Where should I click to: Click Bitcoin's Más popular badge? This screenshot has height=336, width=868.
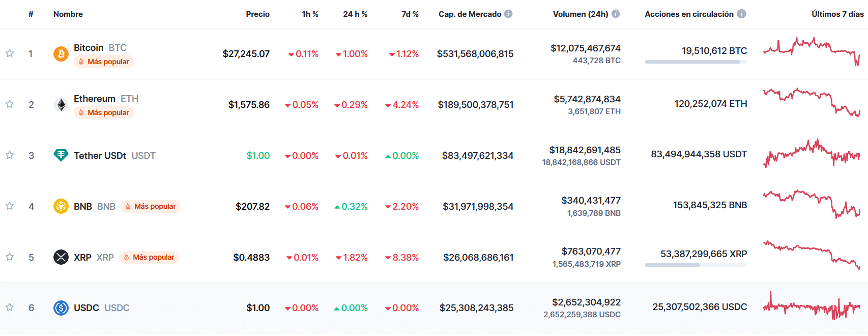[104, 62]
